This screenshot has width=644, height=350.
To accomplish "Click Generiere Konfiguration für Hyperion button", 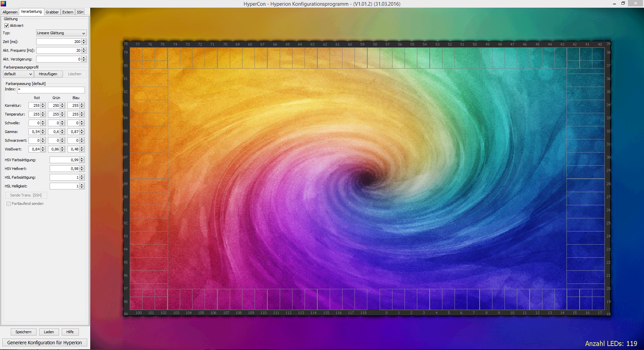I will (x=45, y=343).
